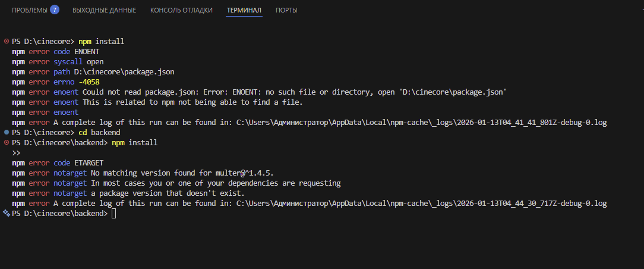Click the ENOENT code on the error code line
The image size is (644, 269).
[87, 52]
